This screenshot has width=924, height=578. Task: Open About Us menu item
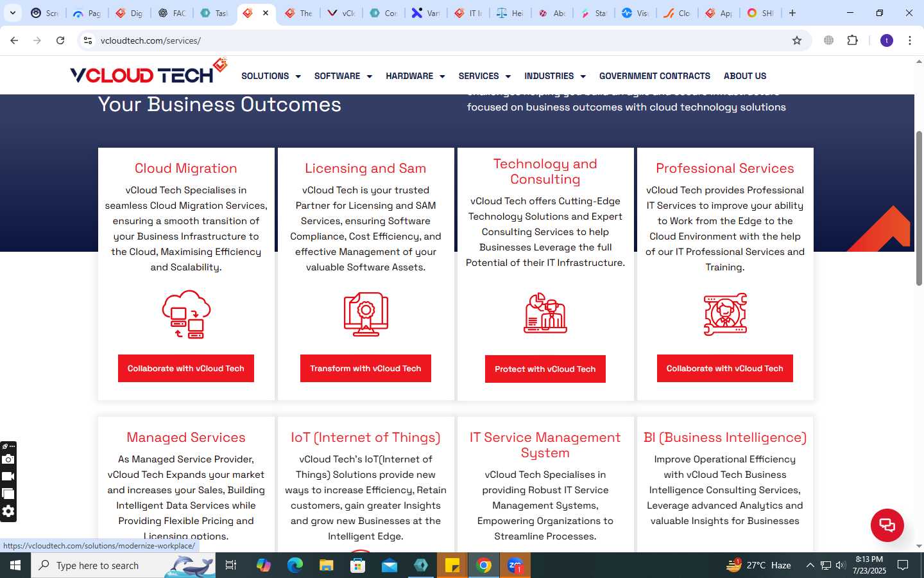[x=745, y=76]
